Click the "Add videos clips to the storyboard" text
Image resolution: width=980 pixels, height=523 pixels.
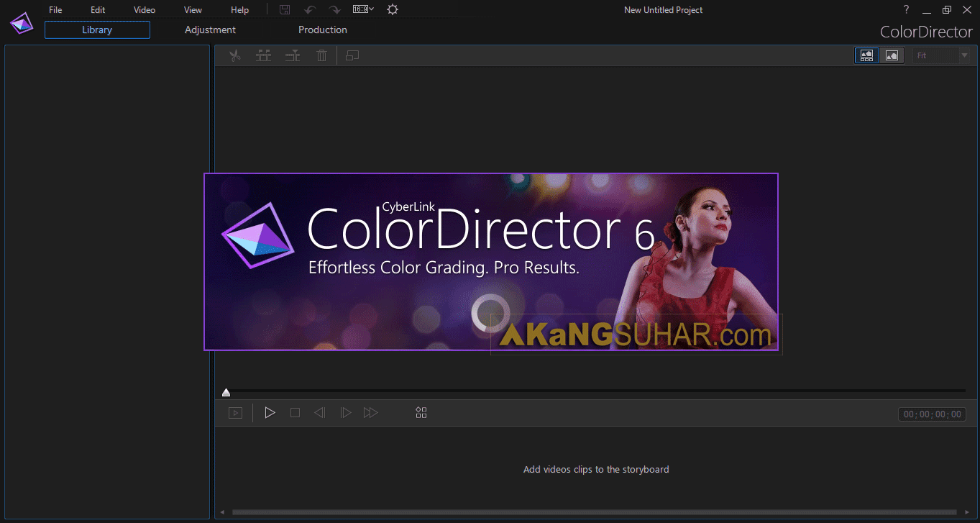tap(596, 470)
